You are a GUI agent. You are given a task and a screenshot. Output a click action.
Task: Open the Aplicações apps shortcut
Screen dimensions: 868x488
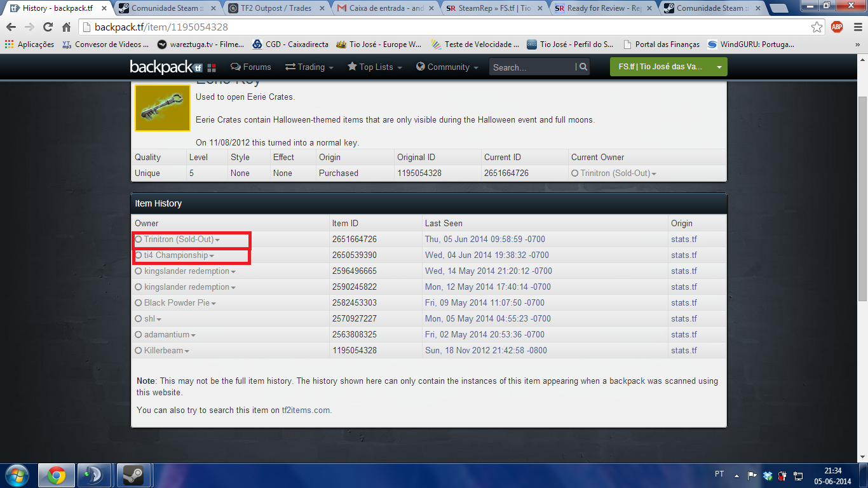[x=30, y=44]
